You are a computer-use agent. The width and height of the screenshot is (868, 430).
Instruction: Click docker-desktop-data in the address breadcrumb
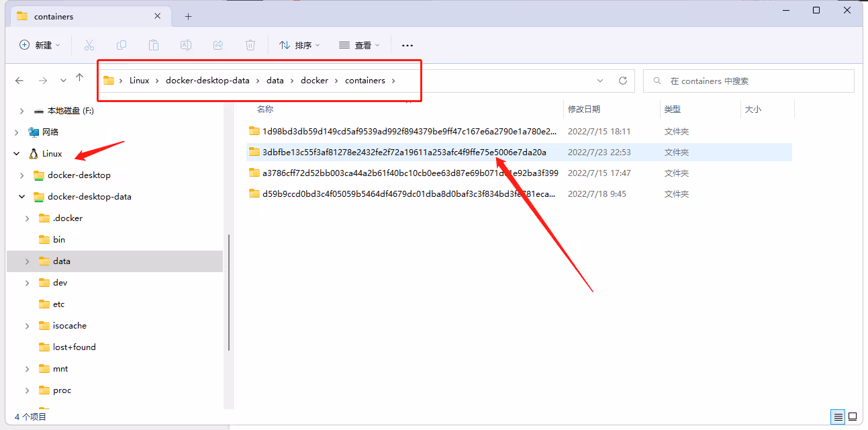tap(207, 81)
